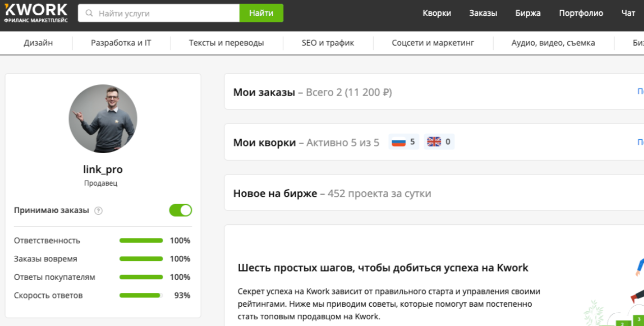Click the Найти услуги search field
This screenshot has width=644, height=326.
point(158,13)
